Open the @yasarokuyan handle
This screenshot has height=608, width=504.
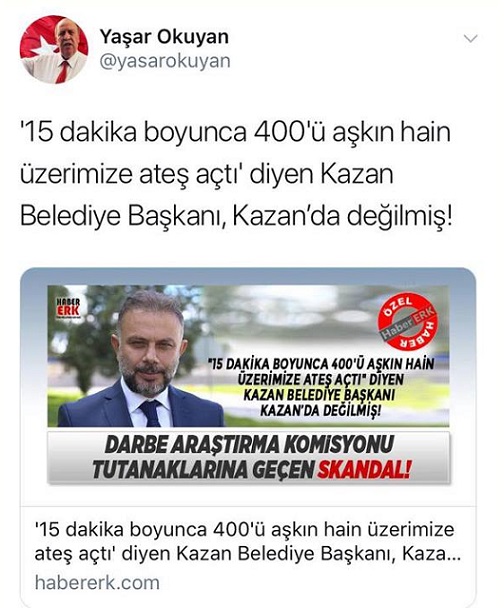click(x=165, y=61)
